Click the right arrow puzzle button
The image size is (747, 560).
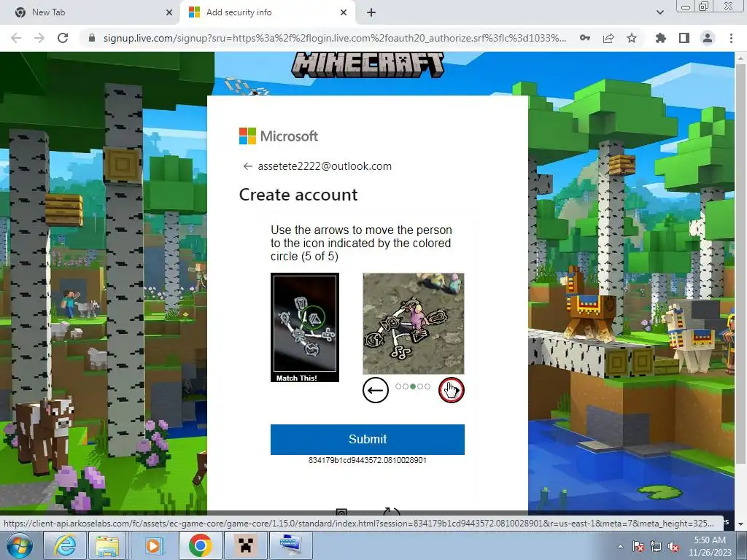click(451, 390)
